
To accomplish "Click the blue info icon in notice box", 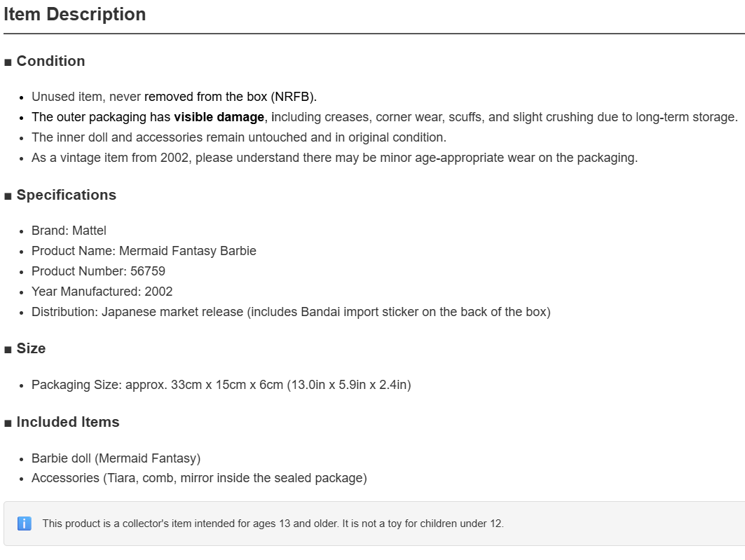I will tap(25, 524).
